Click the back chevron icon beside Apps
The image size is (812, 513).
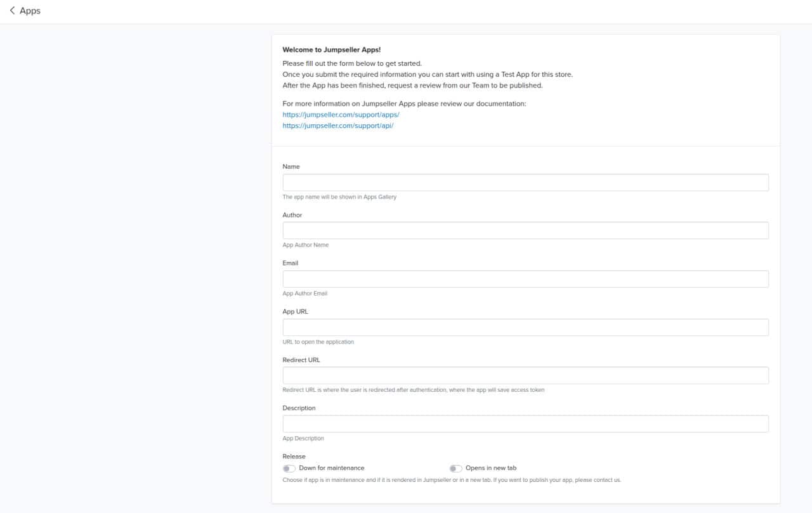coord(13,10)
